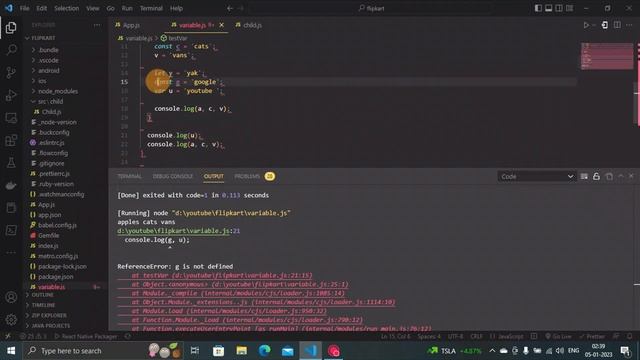Open the Run and Debug view

point(11,95)
